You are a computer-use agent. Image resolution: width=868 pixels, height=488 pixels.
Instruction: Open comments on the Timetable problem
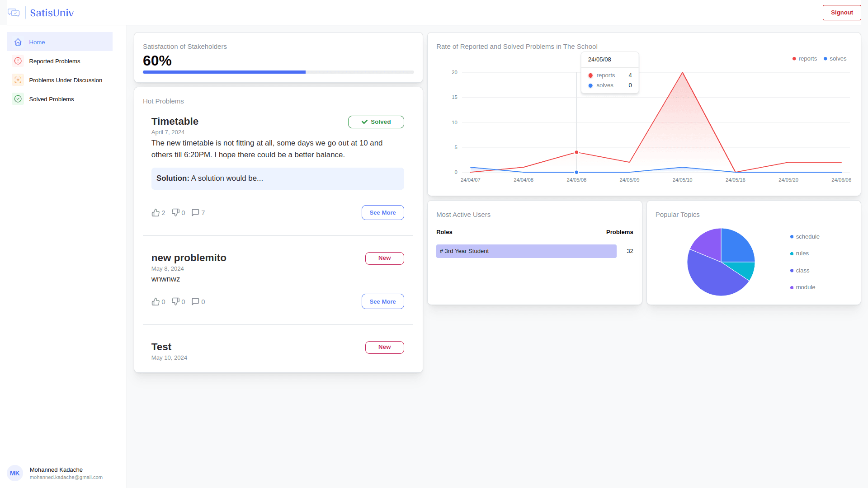coord(195,212)
